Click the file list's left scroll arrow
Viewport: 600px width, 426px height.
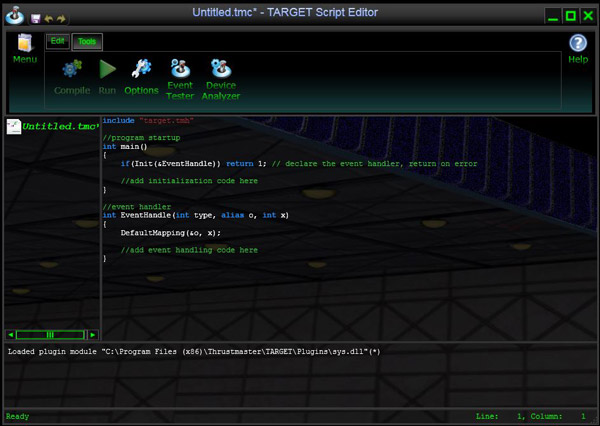(x=11, y=335)
